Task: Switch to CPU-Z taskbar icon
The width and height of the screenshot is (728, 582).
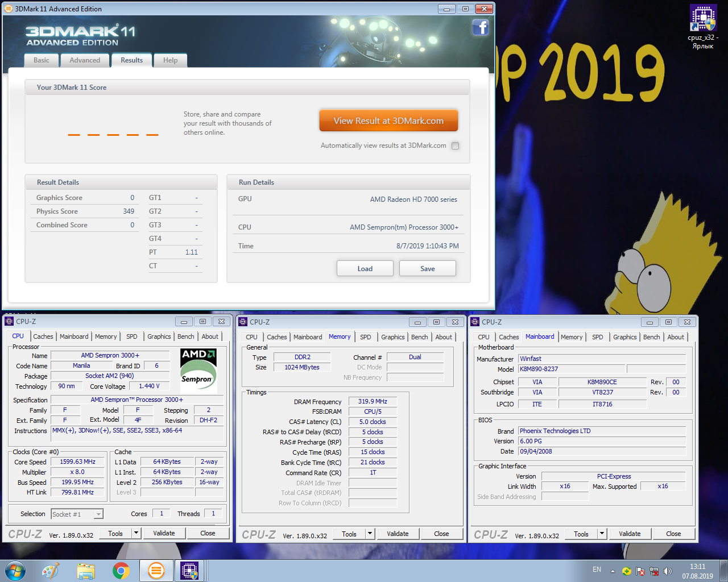Action: 189,571
